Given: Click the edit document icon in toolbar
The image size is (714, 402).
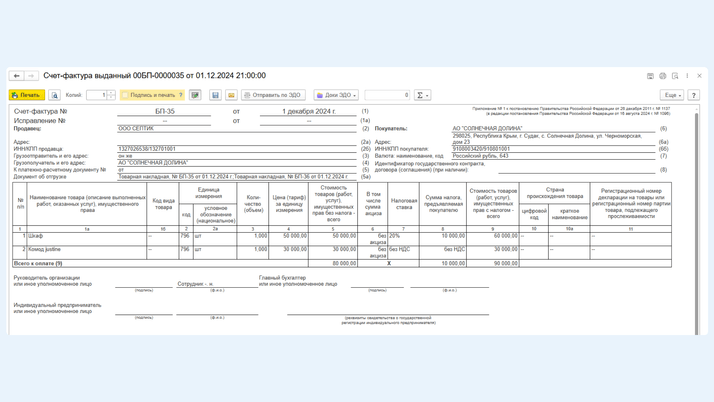Looking at the screenshot, I should 195,95.
